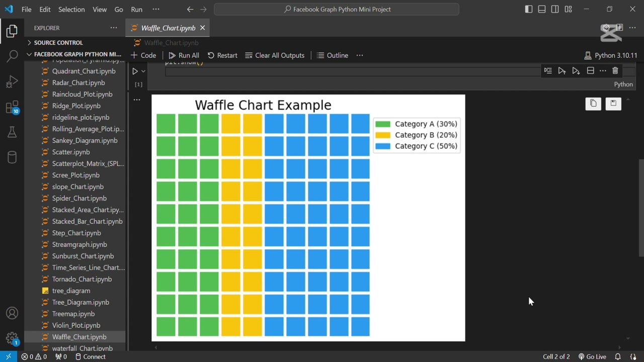Open run cell options dropdown arrow

(143, 71)
